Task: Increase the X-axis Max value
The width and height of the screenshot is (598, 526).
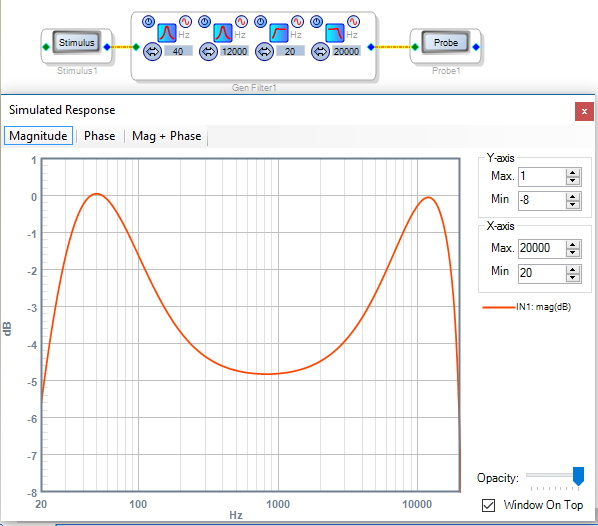Action: point(573,245)
